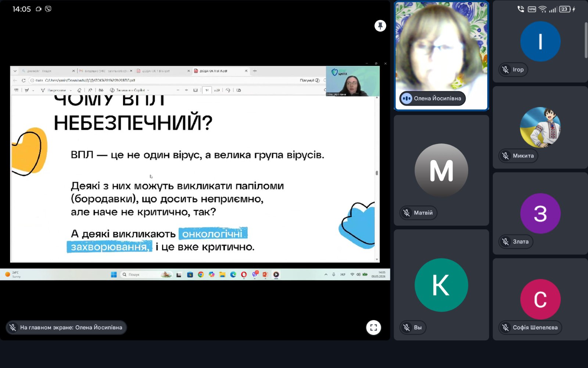
Task: Open a new tab in shared browser
Action: (255, 71)
